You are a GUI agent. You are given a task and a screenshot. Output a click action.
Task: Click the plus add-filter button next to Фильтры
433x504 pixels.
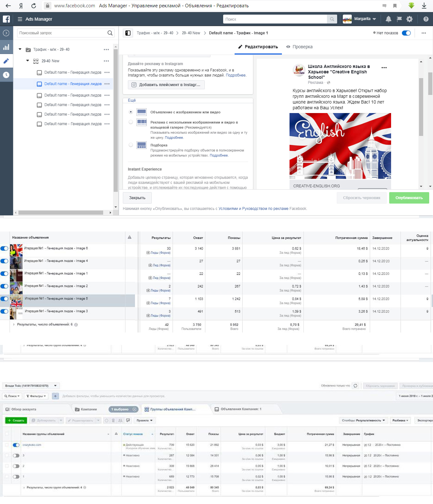click(55, 396)
